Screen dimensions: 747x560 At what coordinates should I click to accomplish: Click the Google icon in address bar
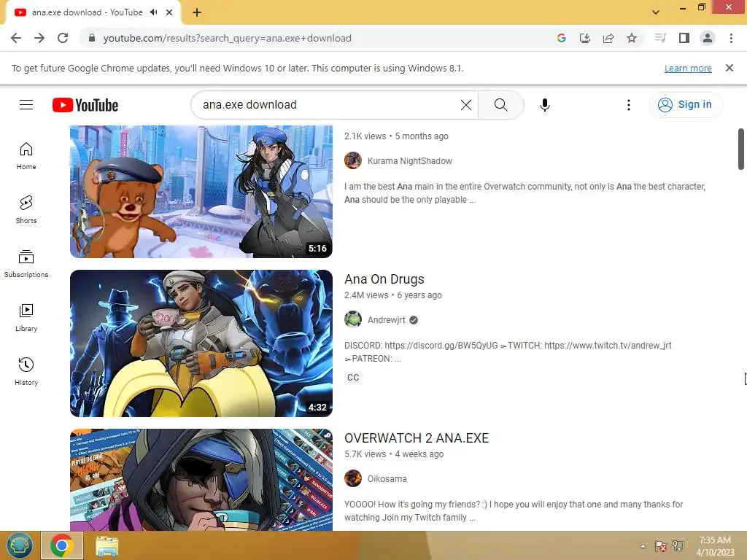coord(561,38)
